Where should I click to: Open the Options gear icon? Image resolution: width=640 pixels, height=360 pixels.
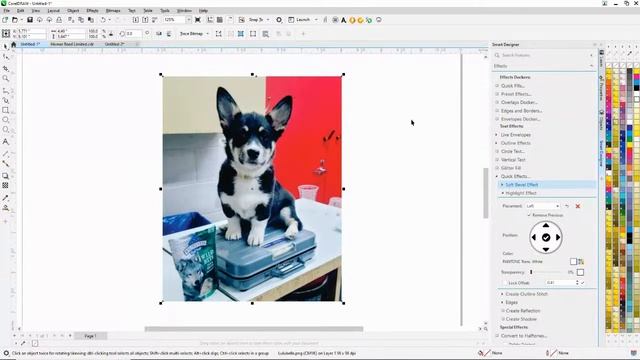pos(279,20)
